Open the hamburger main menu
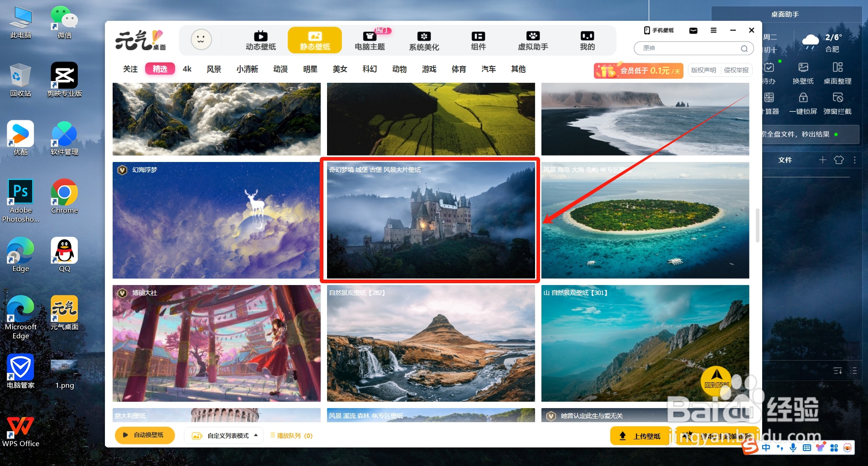 713,30
